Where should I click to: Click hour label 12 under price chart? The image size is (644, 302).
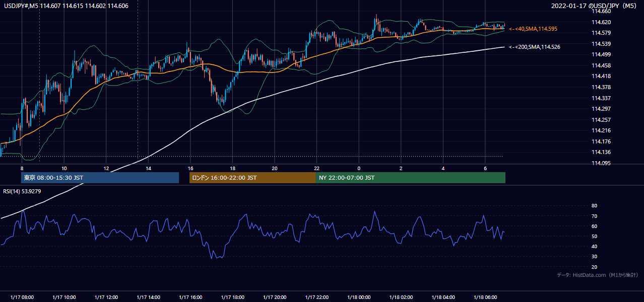pyautogui.click(x=106, y=168)
